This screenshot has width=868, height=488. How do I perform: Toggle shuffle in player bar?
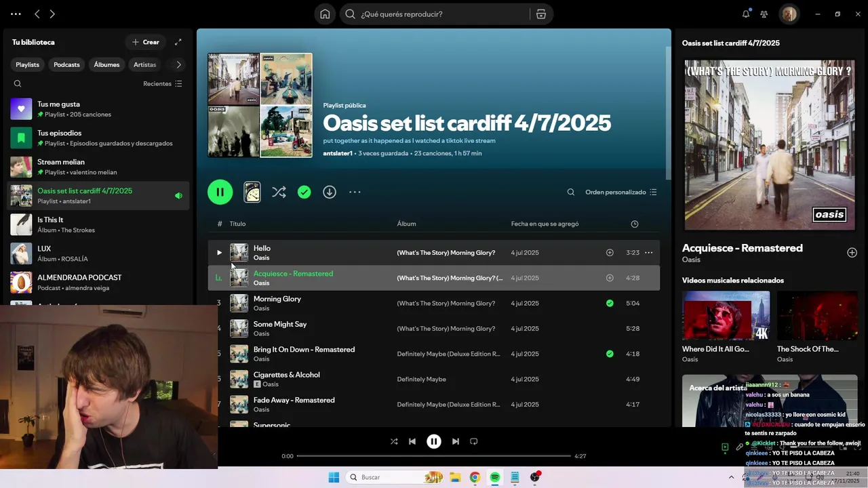point(394,441)
